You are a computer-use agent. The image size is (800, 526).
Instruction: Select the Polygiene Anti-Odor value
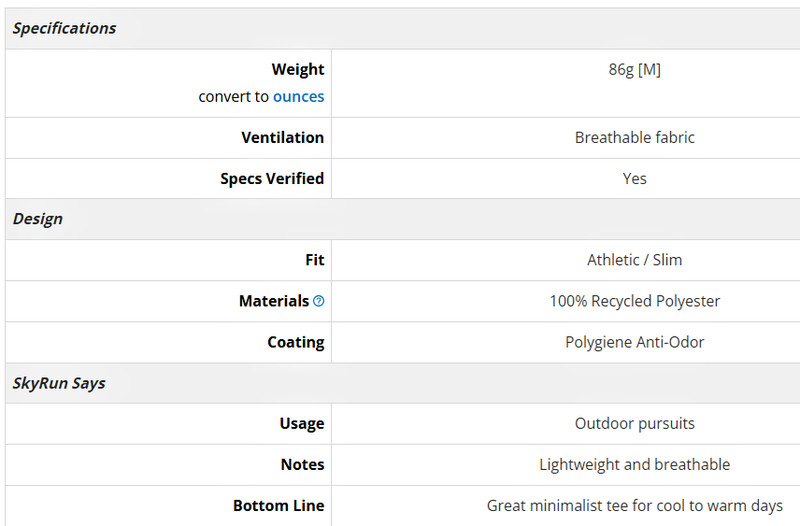pos(634,342)
